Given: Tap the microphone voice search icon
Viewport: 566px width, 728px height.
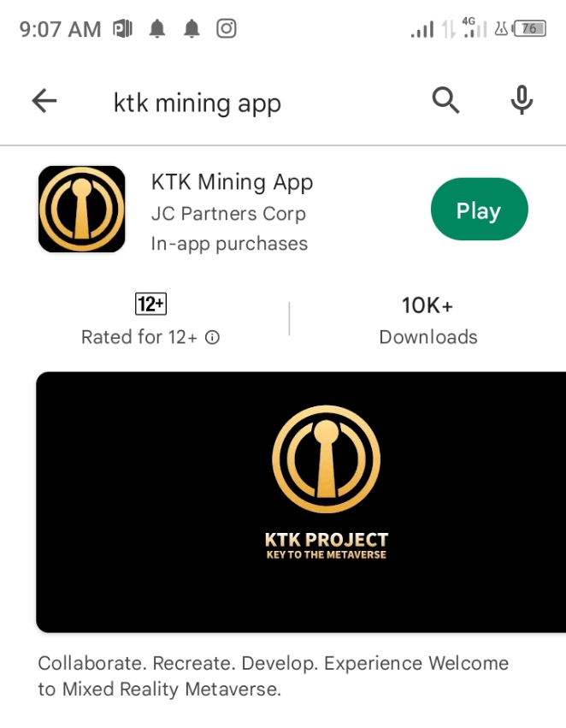Looking at the screenshot, I should [x=522, y=100].
